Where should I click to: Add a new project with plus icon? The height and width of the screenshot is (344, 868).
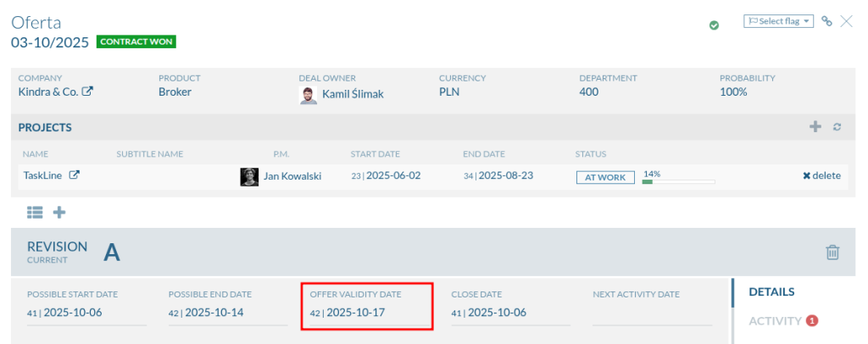(815, 127)
